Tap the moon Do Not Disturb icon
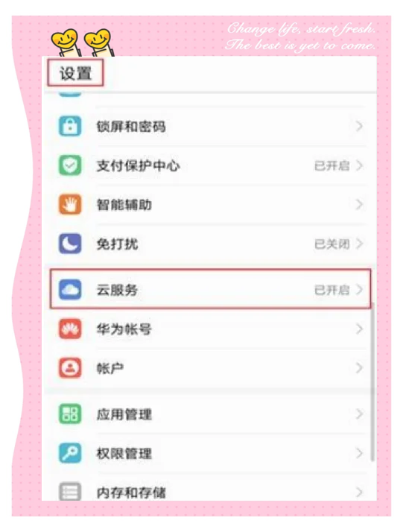The image size is (403, 532). click(x=70, y=244)
